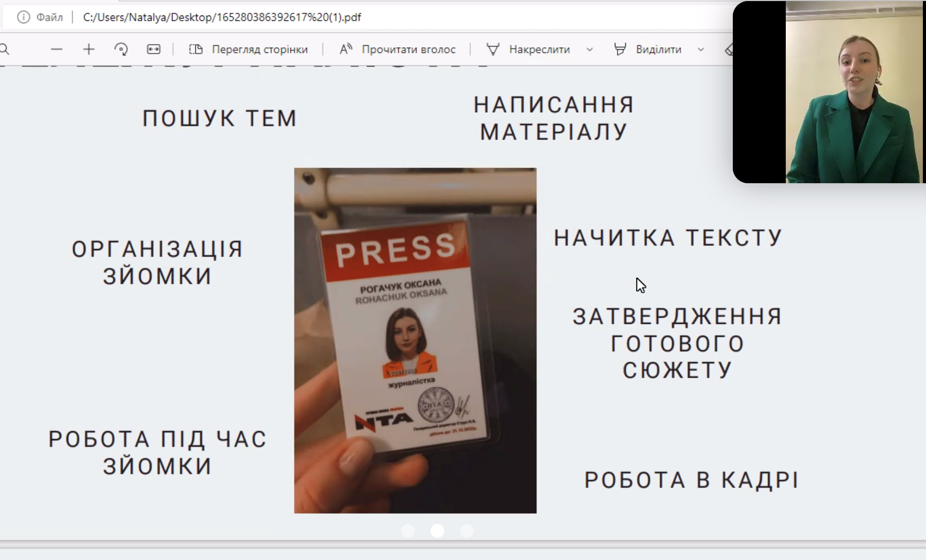Viewport: 926px width, 560px height.
Task: Select the Накреслити pen drawing icon
Action: coord(492,49)
